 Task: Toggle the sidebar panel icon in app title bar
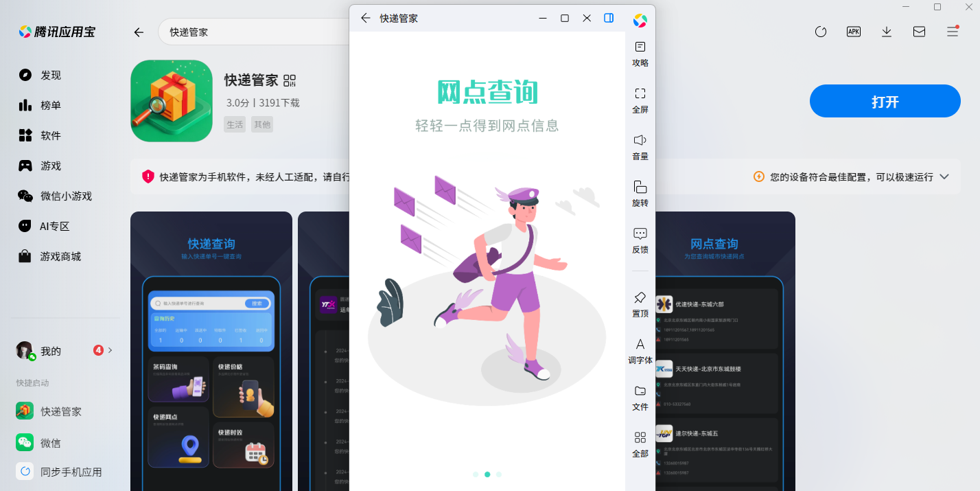point(609,18)
